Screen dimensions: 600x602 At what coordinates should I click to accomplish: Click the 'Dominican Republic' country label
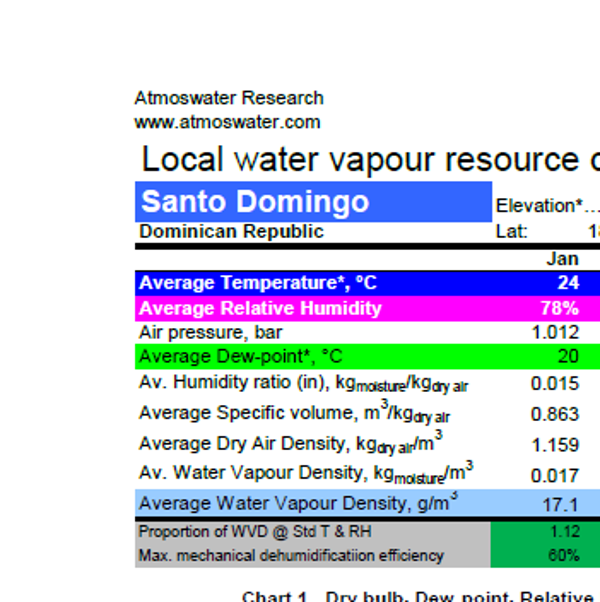point(231,232)
